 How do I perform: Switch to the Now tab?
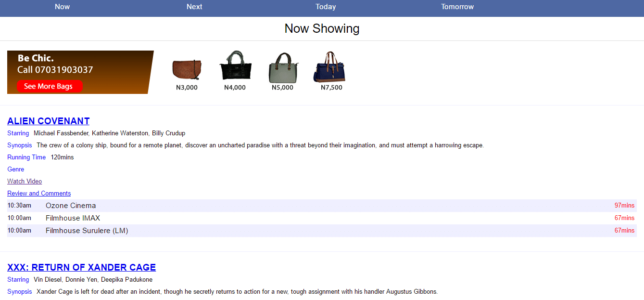coord(62,7)
